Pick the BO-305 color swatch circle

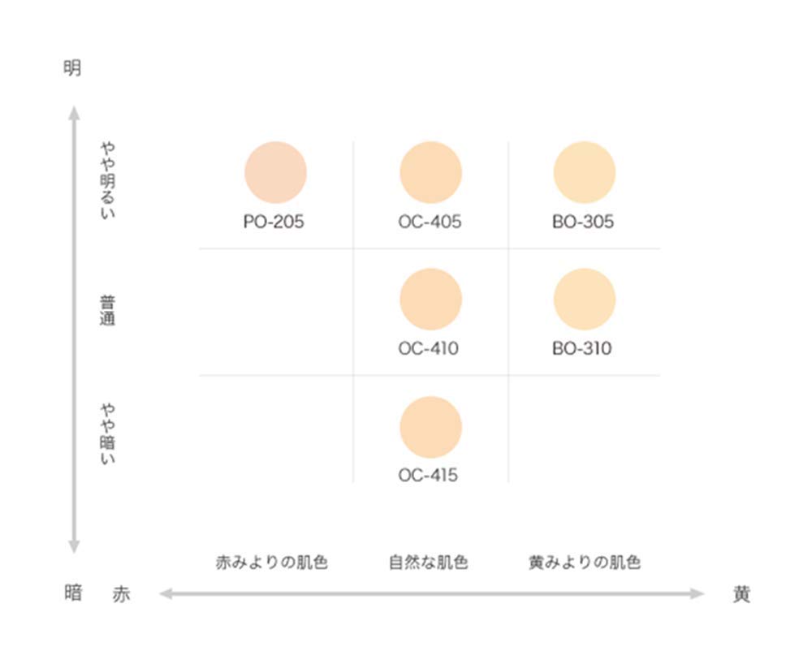coord(584,172)
